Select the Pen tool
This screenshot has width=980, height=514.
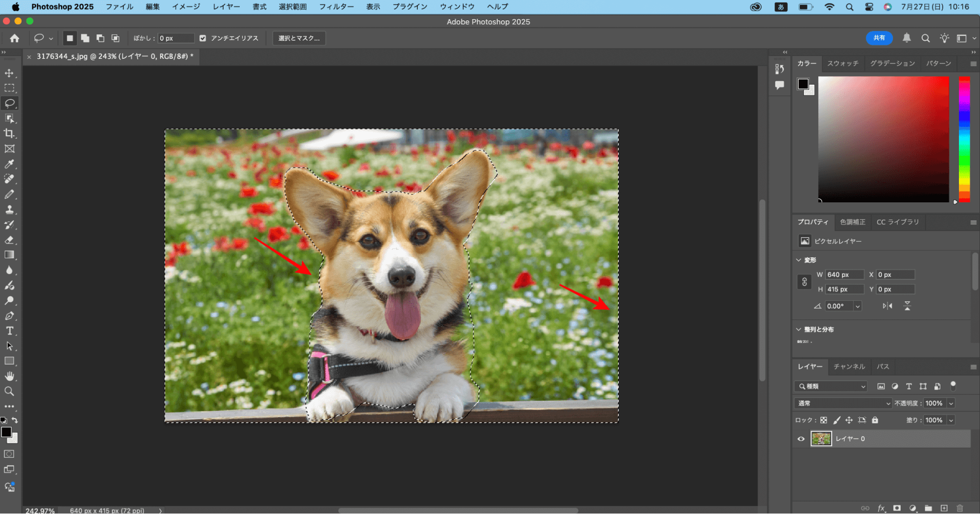pos(9,316)
